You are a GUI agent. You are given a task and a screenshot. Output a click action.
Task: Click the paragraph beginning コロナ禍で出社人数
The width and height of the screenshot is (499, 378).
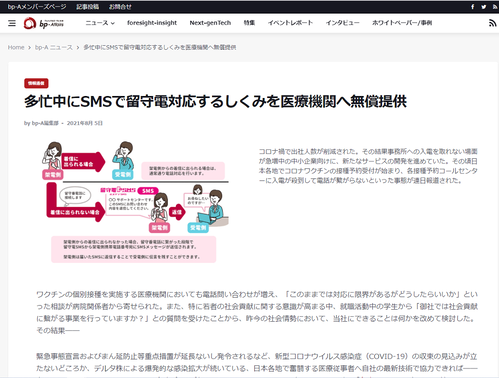click(x=368, y=166)
